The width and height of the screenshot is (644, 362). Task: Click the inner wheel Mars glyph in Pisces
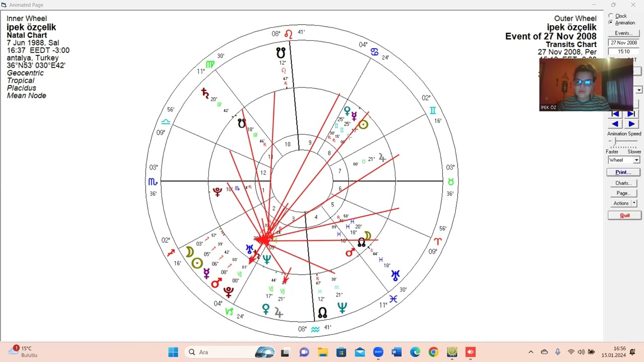(x=350, y=252)
